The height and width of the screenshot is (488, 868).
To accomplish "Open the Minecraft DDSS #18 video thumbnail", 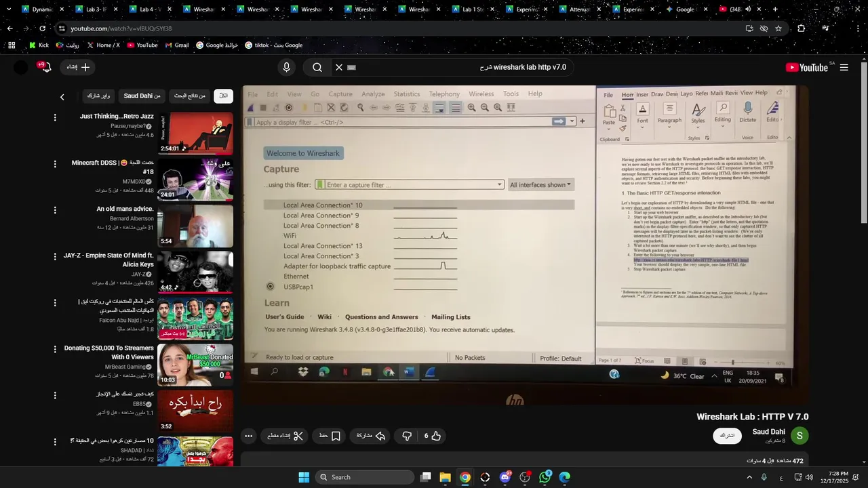I will (195, 180).
